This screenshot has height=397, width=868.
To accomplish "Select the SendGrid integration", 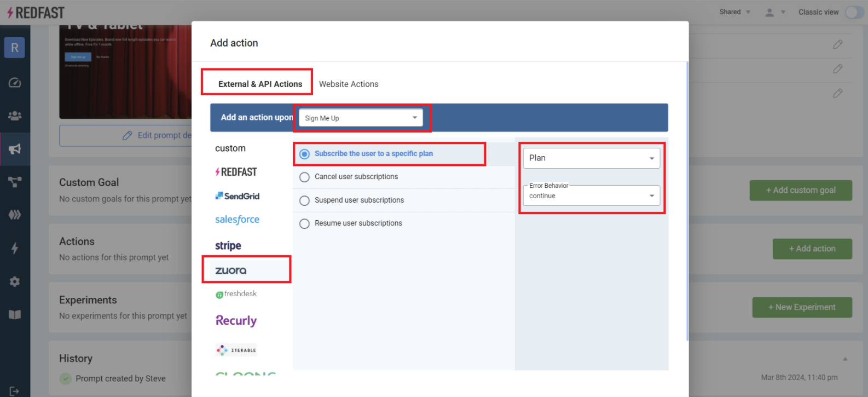I will pos(238,196).
